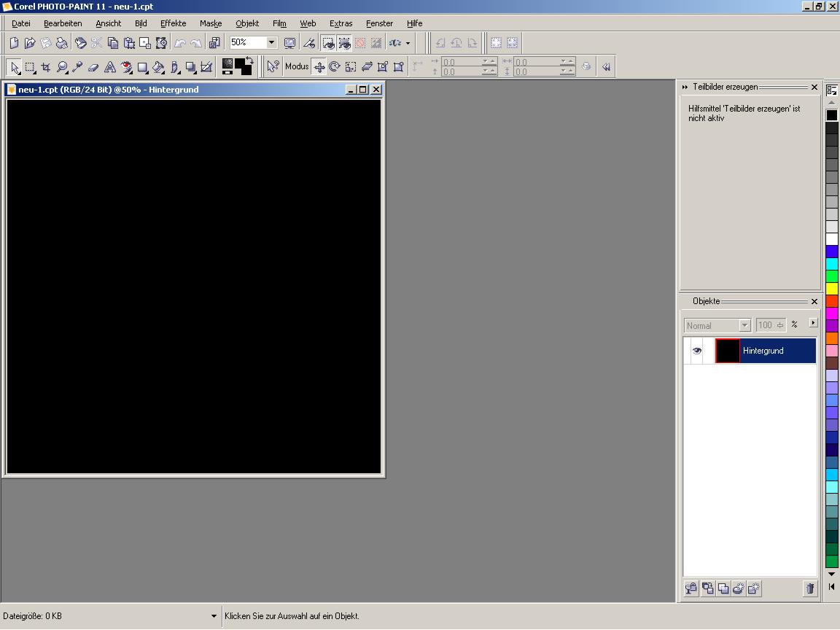Click the Scale mode icon
Viewport: 840px width, 630px height.
click(351, 66)
